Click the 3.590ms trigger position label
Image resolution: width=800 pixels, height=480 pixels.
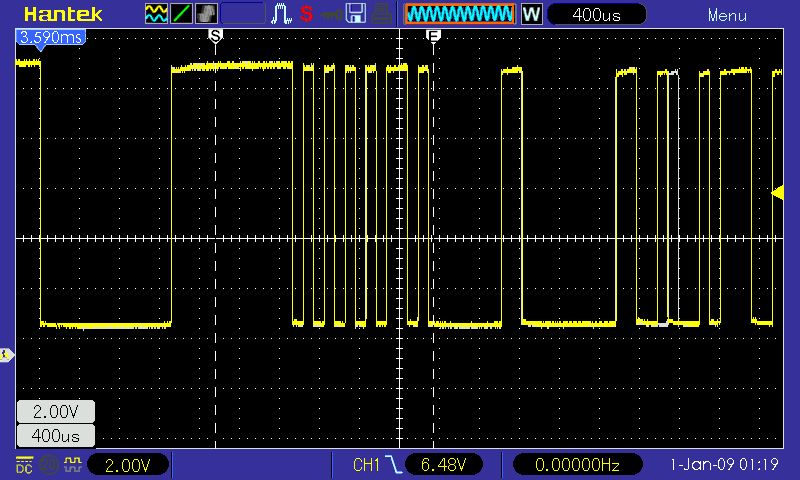(51, 37)
